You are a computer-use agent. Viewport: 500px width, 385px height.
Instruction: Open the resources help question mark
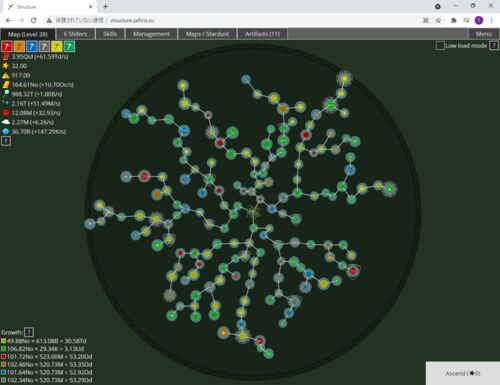point(6,141)
